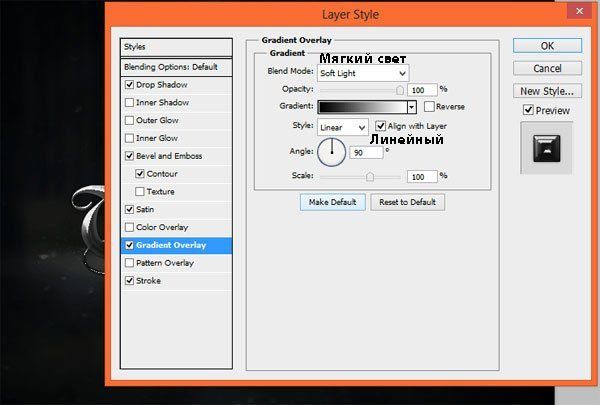This screenshot has width=600, height=405.
Task: Uncheck the Gradient Overlay checkbox
Action: pyautogui.click(x=129, y=245)
